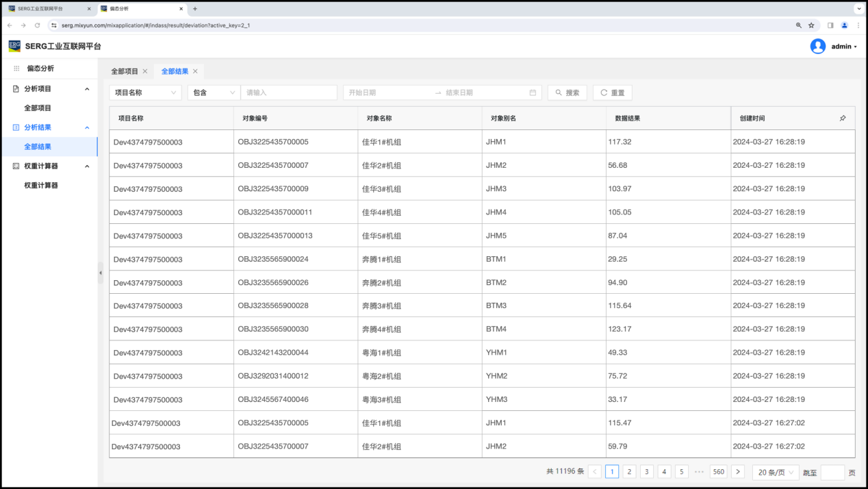Click the pin icon in 创建时间 column header
This screenshot has height=489, width=868.
(843, 118)
